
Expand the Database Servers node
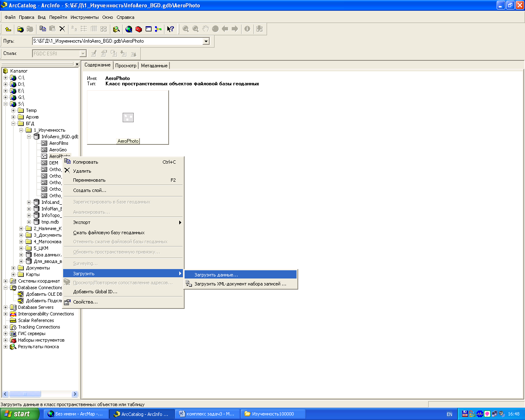click(5, 307)
